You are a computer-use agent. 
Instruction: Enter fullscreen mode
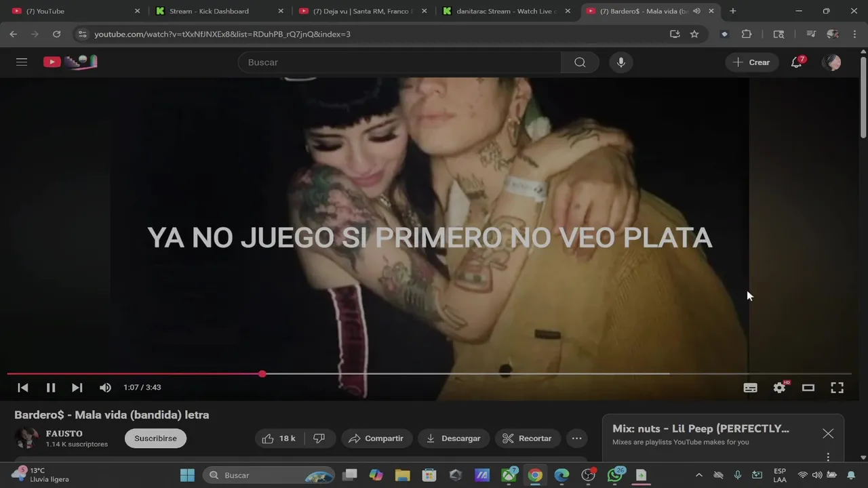coord(837,388)
